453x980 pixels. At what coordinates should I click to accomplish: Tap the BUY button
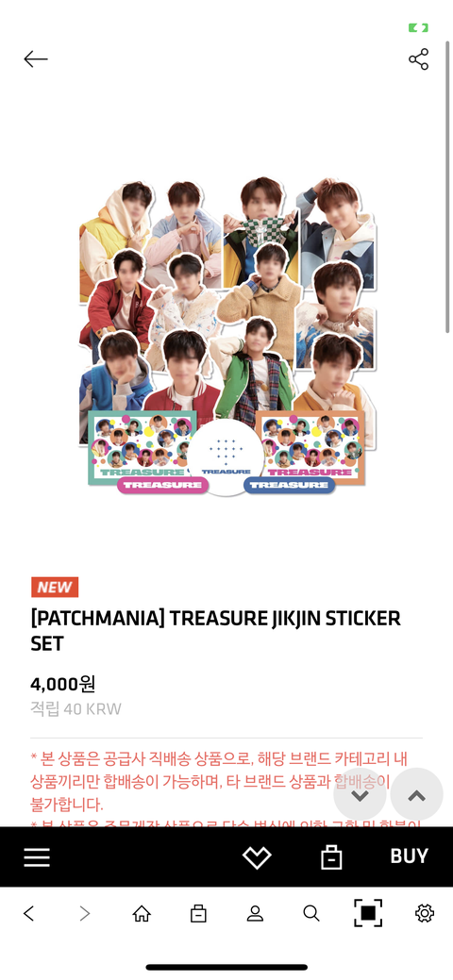(x=410, y=856)
